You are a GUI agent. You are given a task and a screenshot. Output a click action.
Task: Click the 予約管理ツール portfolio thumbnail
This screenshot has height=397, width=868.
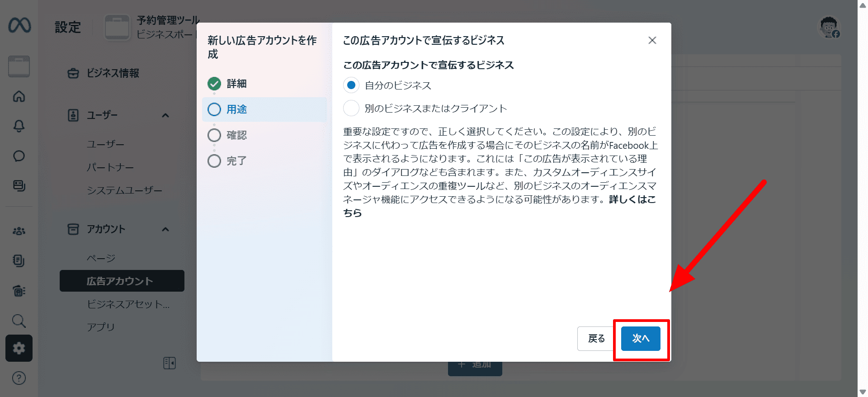coord(118,27)
